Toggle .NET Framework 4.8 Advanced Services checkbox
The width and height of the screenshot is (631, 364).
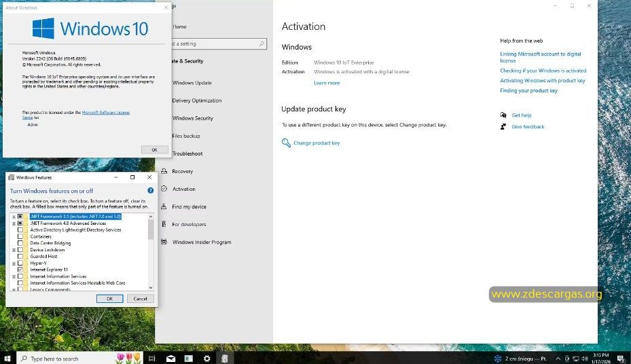20,223
